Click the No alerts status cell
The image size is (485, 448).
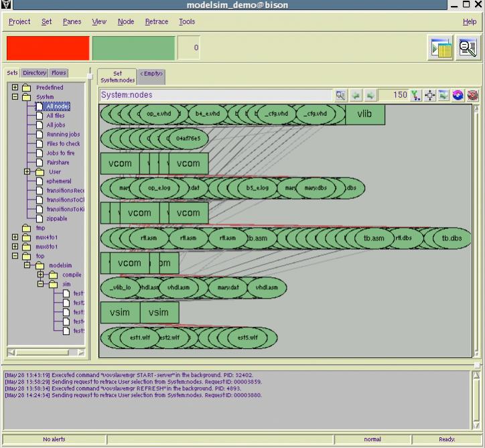(54, 439)
